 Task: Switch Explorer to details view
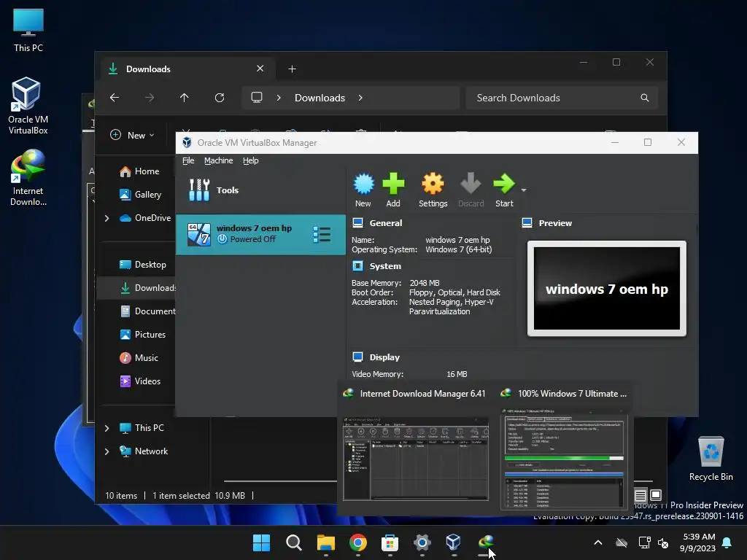tap(640, 495)
